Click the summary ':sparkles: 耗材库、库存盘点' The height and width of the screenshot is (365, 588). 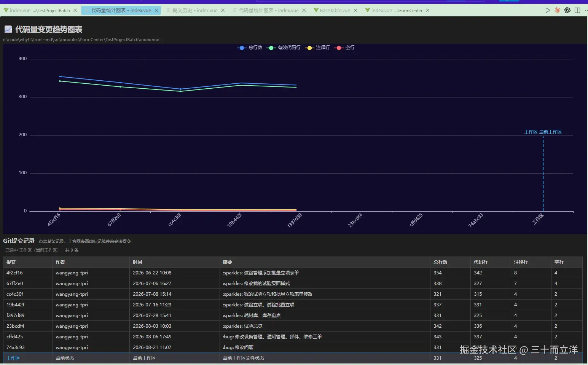(x=252, y=316)
